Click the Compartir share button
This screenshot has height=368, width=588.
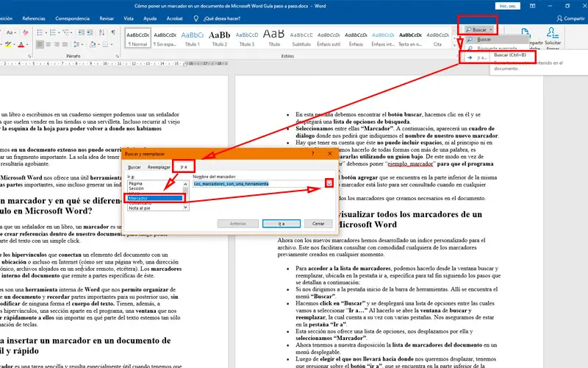(571, 18)
